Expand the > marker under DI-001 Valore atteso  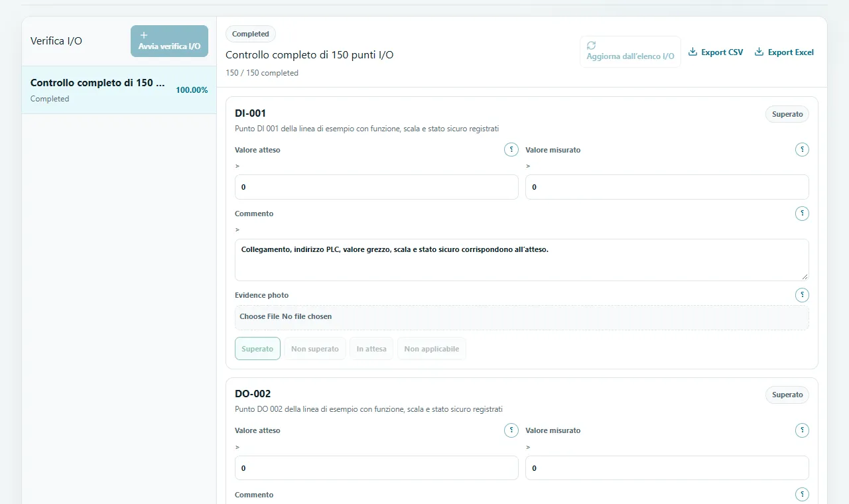pos(237,166)
